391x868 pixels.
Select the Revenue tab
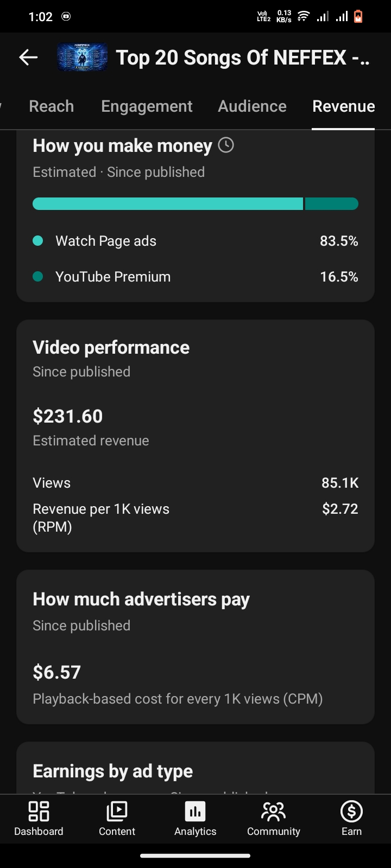coord(343,106)
